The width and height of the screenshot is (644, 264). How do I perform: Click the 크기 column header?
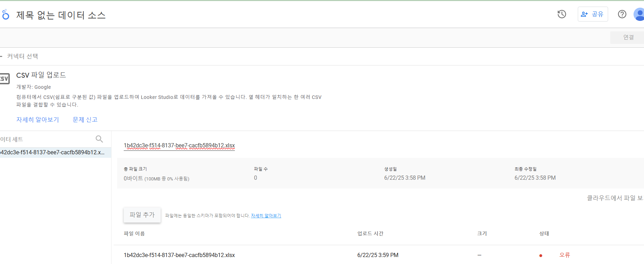click(482, 234)
